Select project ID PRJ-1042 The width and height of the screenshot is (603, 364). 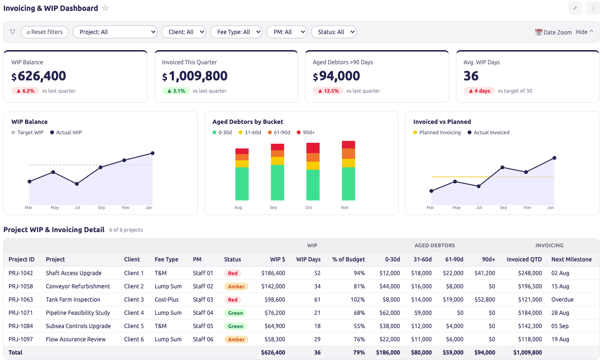pyautogui.click(x=21, y=273)
